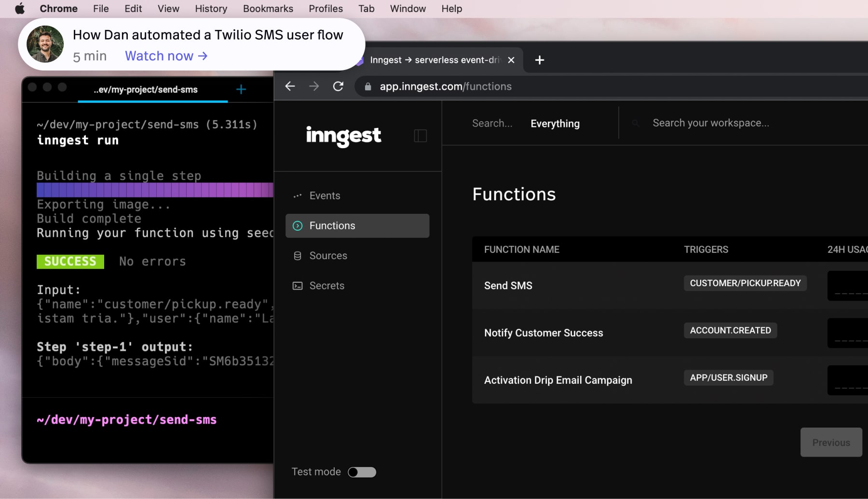Click the terminal prompt ~/dev/my-project/send-sms
This screenshot has height=499, width=868.
coord(127,420)
